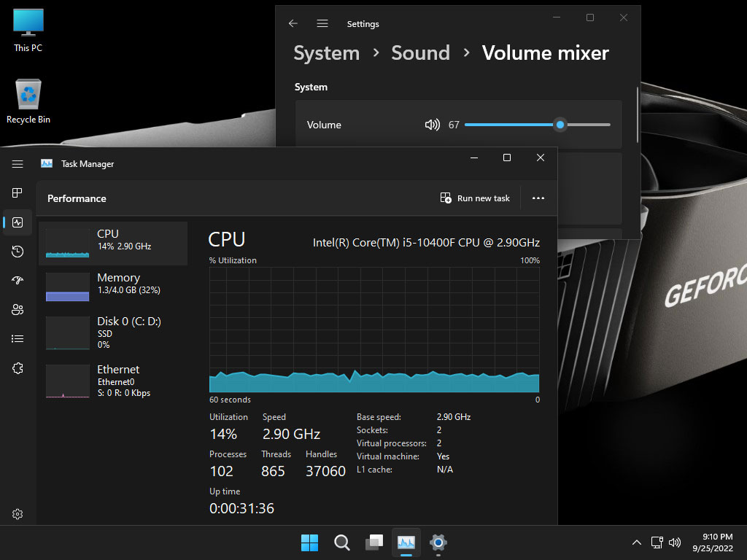This screenshot has height=560, width=747.
Task: Click the Volume slider in Volume mixer
Action: point(538,125)
